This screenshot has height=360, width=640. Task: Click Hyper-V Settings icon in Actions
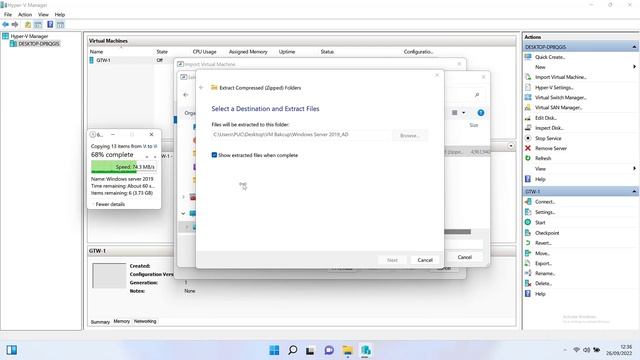[x=528, y=87]
